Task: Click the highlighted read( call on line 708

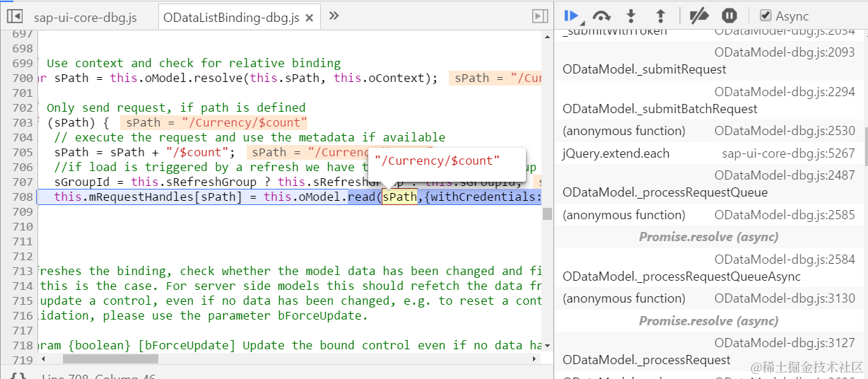Action: [x=365, y=197]
